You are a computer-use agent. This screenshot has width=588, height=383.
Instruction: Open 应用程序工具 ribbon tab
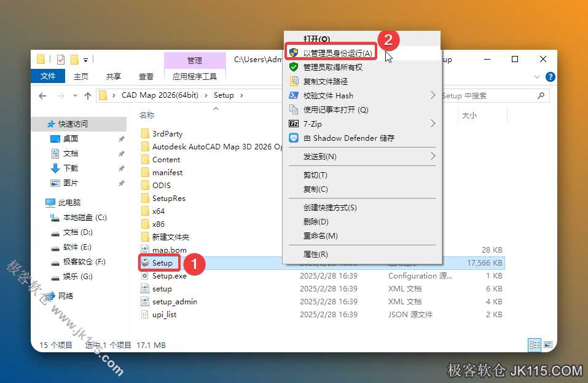195,76
